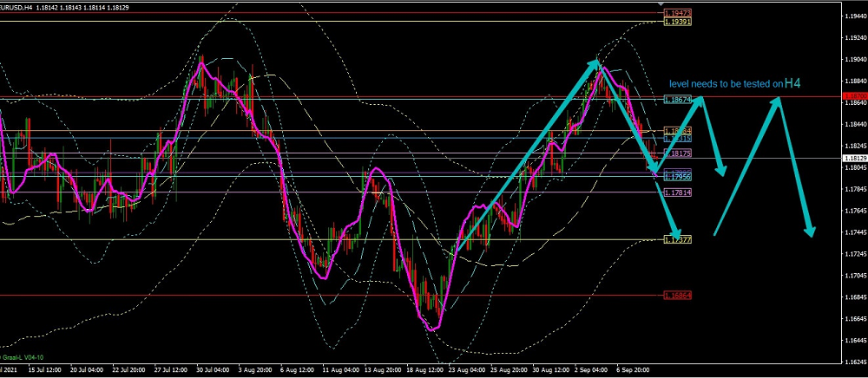This screenshot has width=868, height=378.
Task: Click the current price 1.18129 axis tag
Action: [x=854, y=159]
